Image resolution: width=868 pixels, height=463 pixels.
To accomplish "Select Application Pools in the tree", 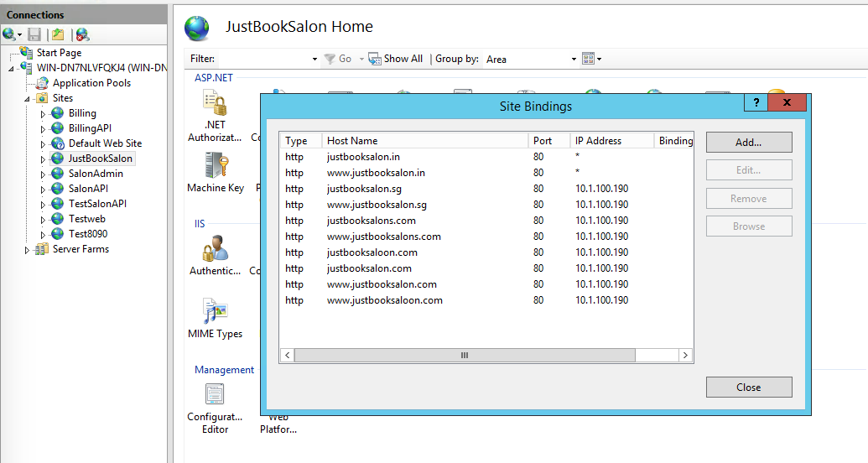I will click(91, 83).
